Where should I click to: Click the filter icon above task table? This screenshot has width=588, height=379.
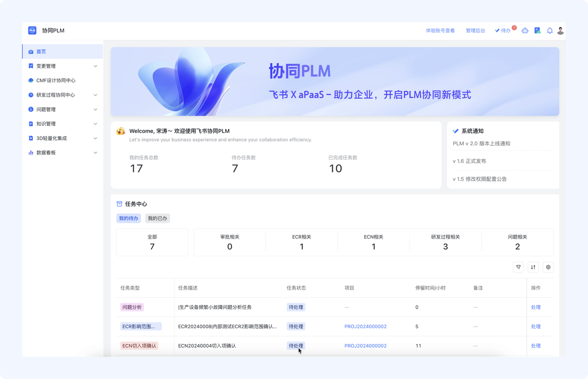518,267
